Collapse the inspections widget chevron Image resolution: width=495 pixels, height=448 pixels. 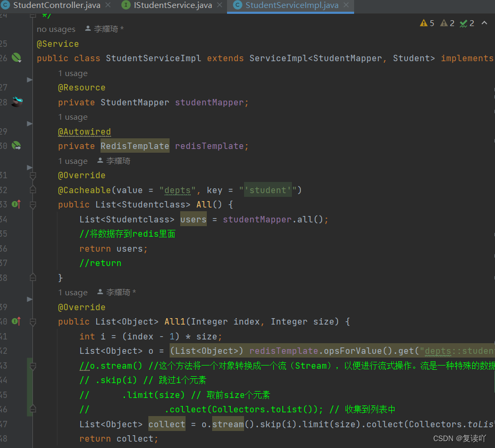point(484,23)
